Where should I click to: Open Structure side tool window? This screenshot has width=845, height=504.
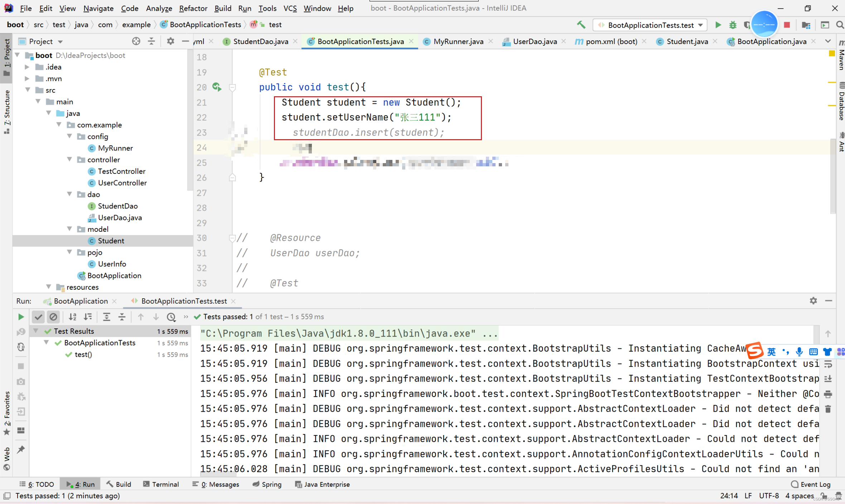point(6,112)
